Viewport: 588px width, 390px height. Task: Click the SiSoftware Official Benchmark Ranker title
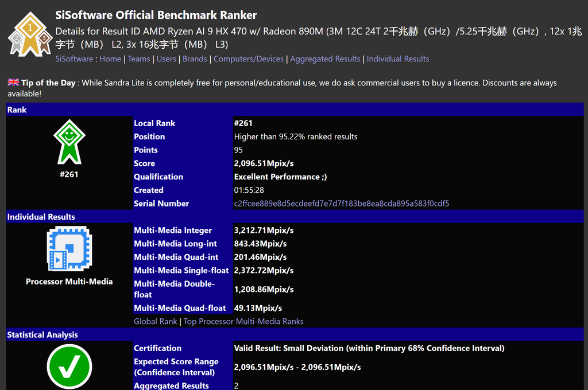tap(156, 15)
